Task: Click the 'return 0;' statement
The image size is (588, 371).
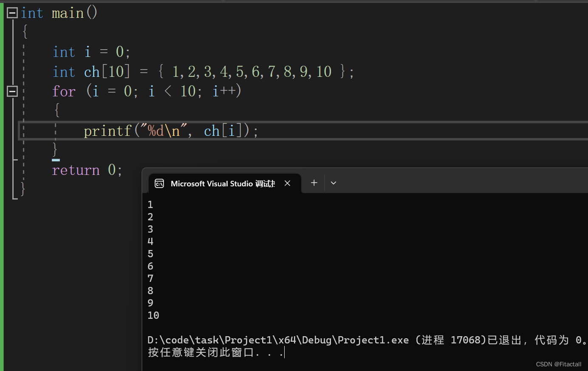Action: point(87,170)
